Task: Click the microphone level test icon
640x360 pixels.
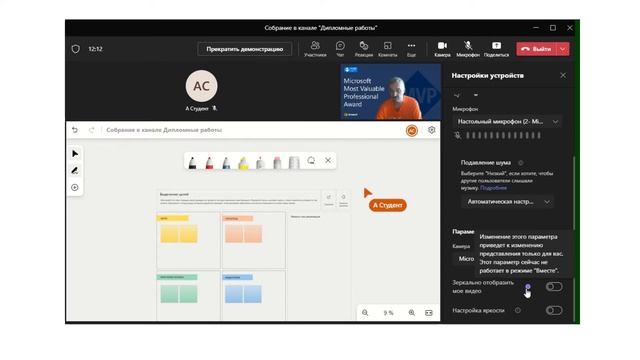Action: (x=458, y=136)
